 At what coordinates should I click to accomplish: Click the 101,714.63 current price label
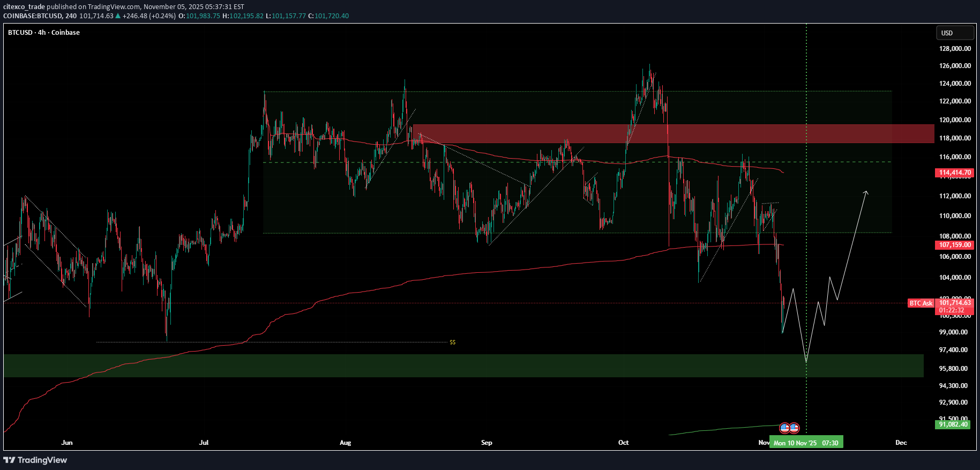click(955, 303)
